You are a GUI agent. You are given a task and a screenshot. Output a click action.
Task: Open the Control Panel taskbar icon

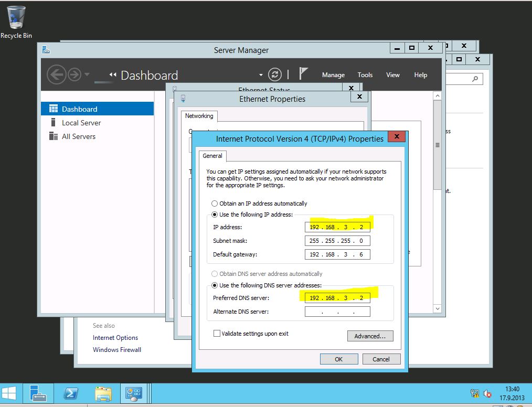click(134, 394)
